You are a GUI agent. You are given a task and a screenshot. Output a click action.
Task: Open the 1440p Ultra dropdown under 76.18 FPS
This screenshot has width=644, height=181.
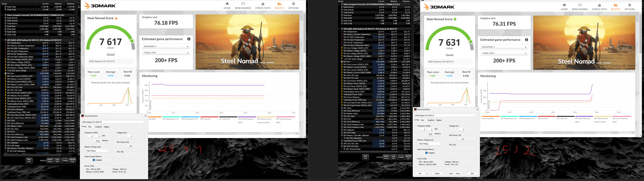coord(166,52)
